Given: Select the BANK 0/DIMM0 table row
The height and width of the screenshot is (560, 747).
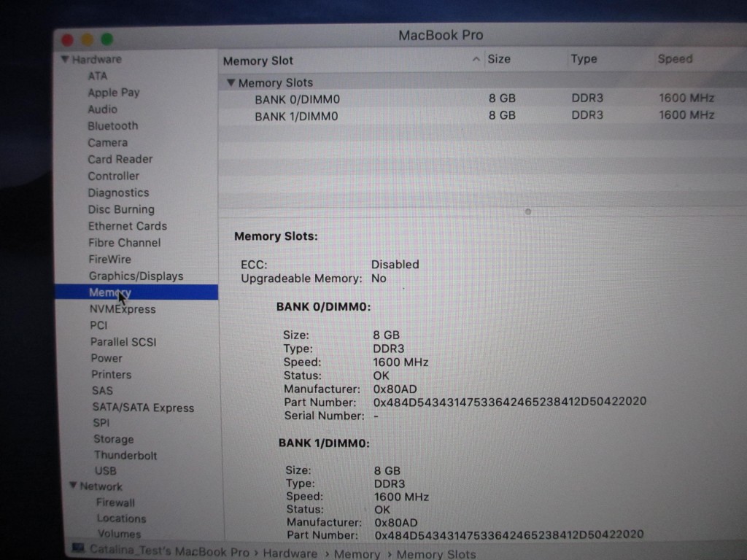Looking at the screenshot, I should (x=483, y=99).
